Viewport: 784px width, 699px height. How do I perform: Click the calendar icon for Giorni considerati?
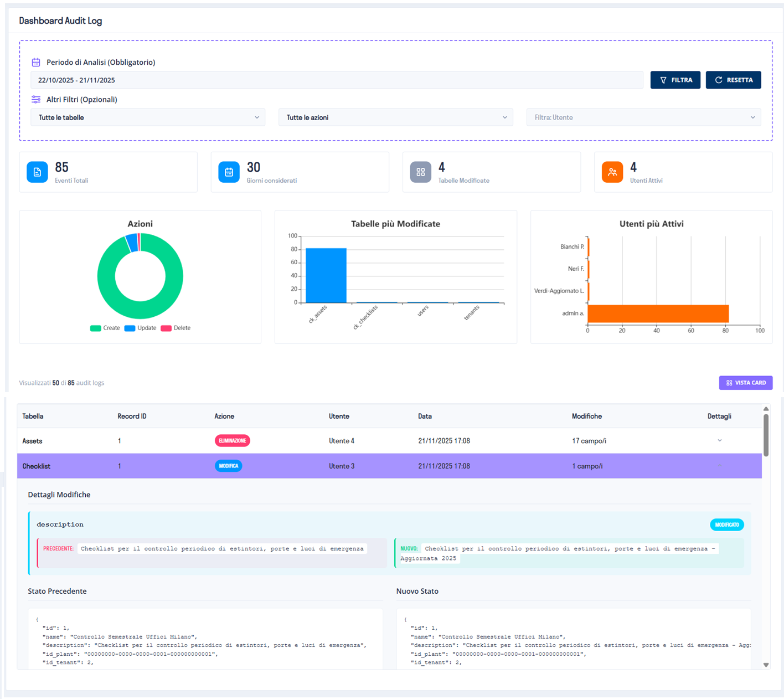[229, 172]
